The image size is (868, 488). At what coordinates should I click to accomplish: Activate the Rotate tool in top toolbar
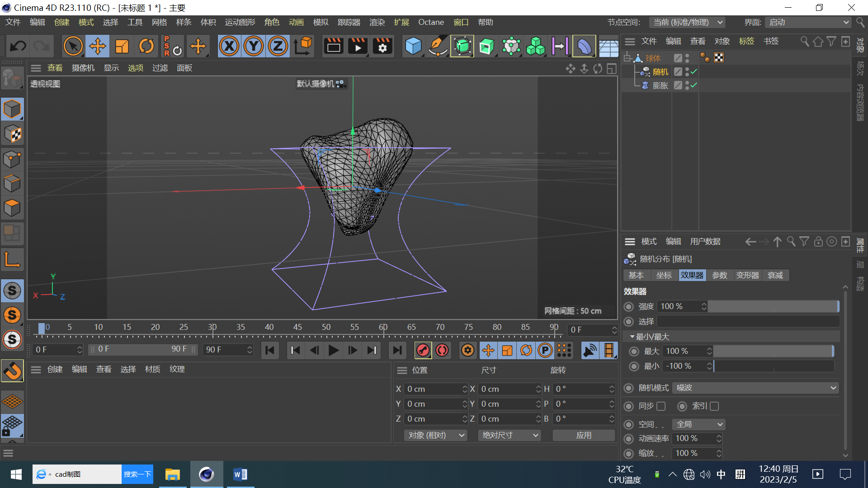tap(146, 46)
